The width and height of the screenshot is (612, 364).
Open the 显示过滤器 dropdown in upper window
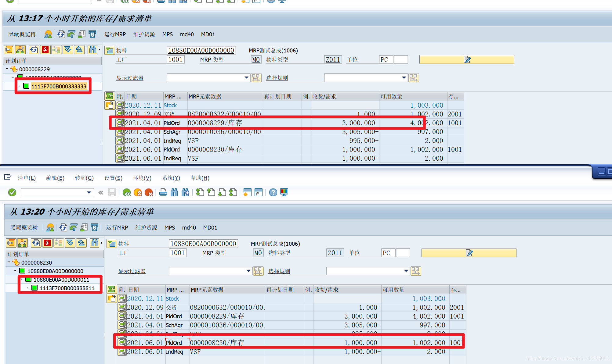[246, 78]
